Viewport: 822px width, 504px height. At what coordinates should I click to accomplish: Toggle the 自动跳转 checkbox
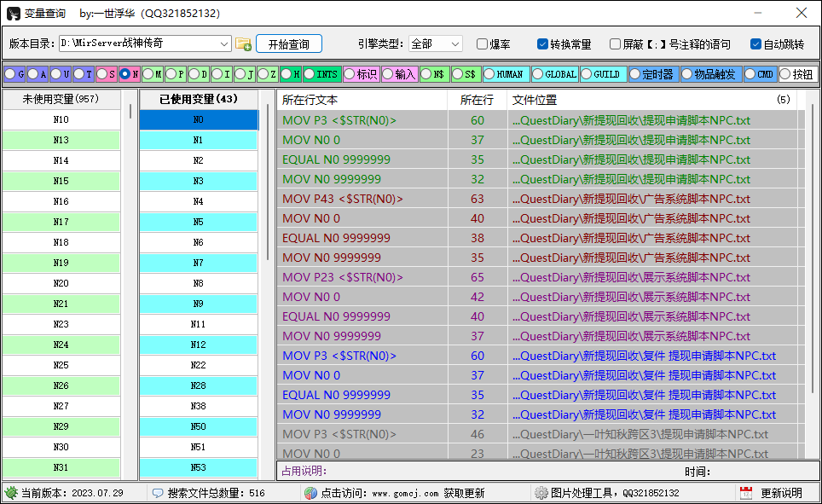pos(755,44)
